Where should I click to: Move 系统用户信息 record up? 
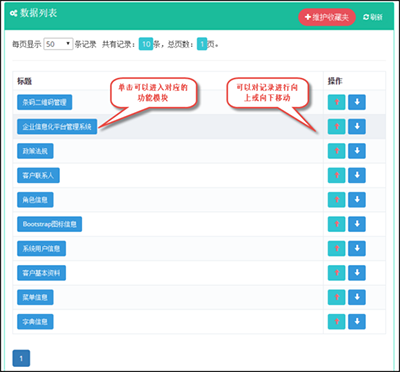tap(336, 248)
